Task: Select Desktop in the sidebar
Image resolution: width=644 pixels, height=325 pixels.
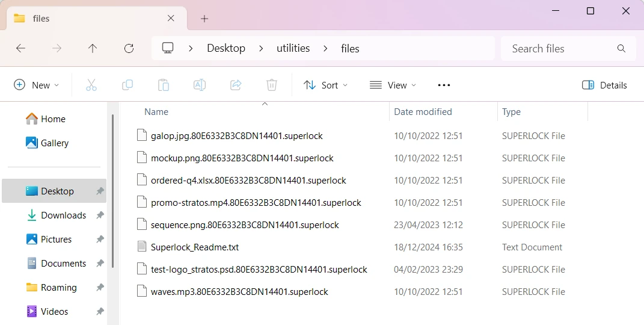Action: (x=54, y=191)
